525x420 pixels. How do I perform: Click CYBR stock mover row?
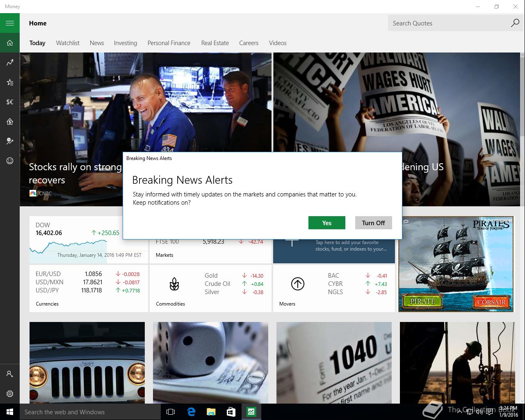pyautogui.click(x=357, y=284)
